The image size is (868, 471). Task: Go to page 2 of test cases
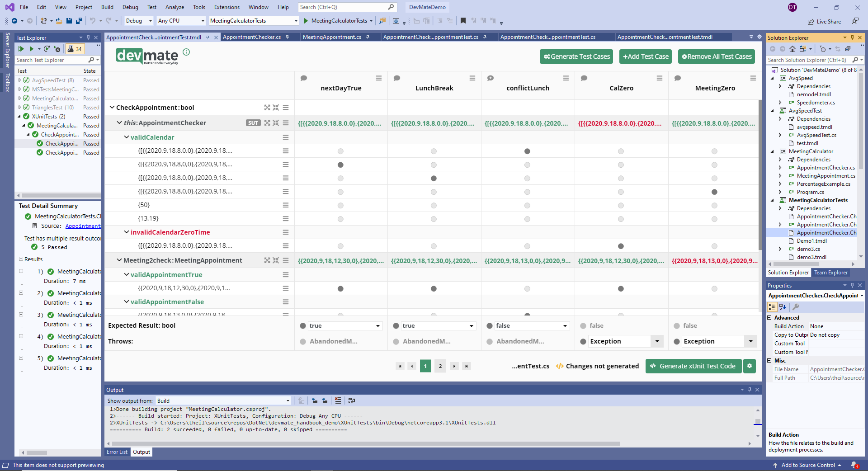pyautogui.click(x=440, y=366)
